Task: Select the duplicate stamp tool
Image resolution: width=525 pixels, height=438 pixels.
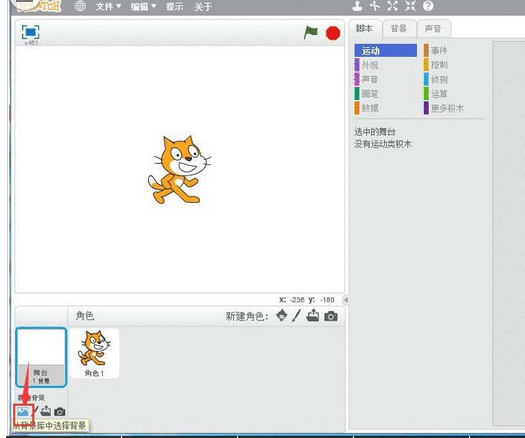Action: pyautogui.click(x=357, y=6)
